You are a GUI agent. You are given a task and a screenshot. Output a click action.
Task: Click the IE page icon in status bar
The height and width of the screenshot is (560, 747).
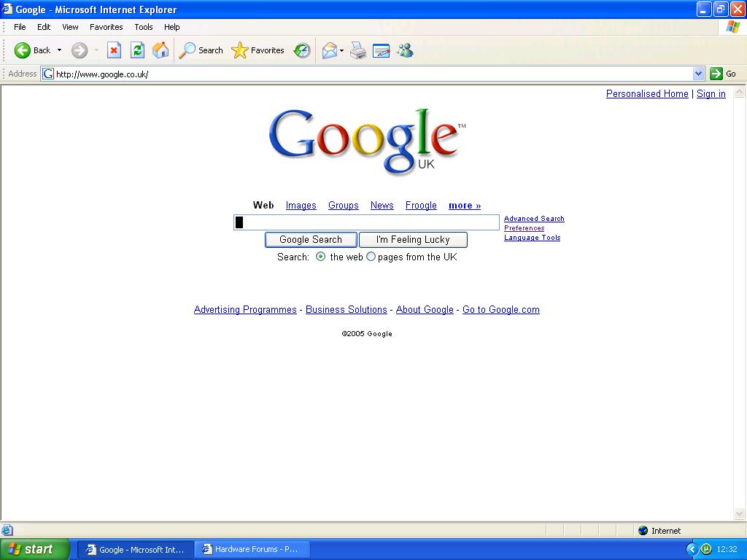pyautogui.click(x=7, y=530)
